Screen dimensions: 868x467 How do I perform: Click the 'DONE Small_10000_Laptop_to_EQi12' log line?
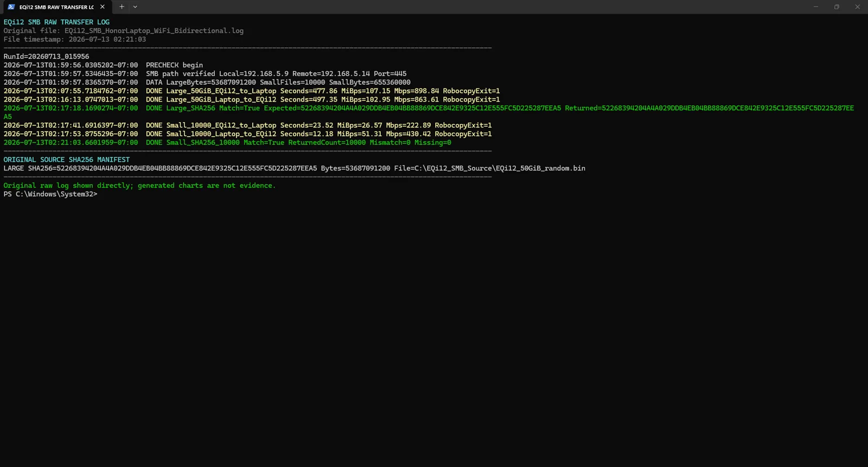coord(248,134)
